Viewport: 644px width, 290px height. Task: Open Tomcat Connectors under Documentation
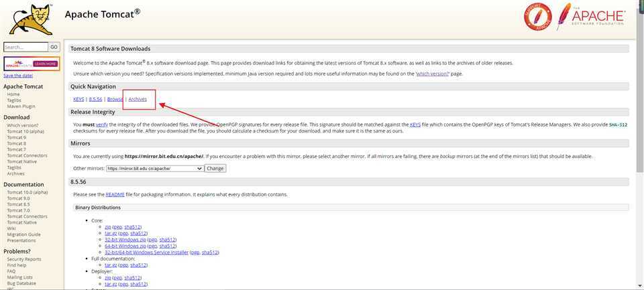coord(27,216)
